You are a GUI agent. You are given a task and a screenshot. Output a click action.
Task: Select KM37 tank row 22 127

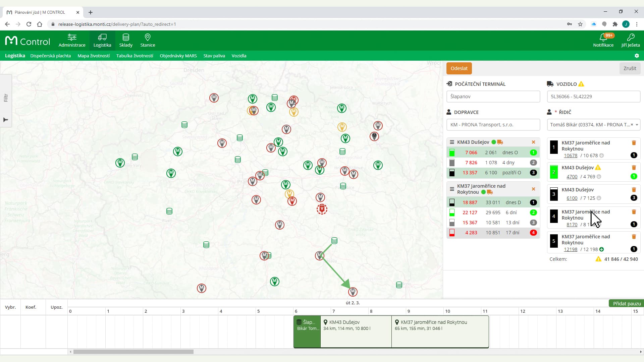click(493, 213)
